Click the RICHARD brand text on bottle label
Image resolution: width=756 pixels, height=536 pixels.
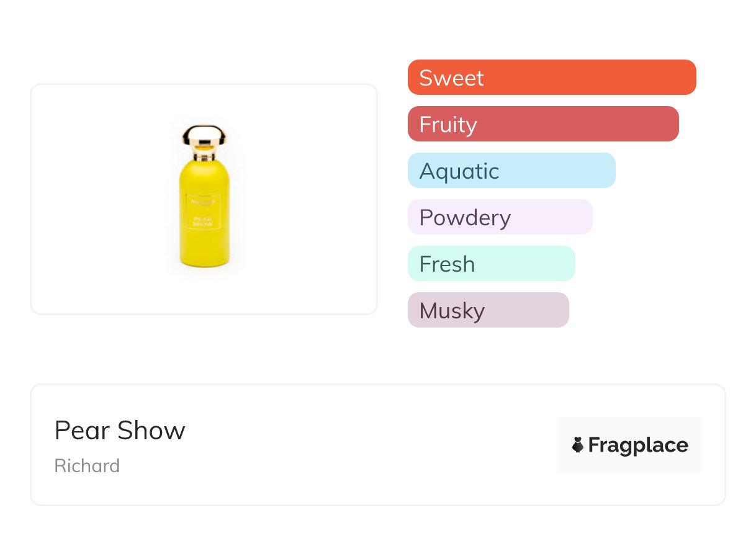pos(203,201)
